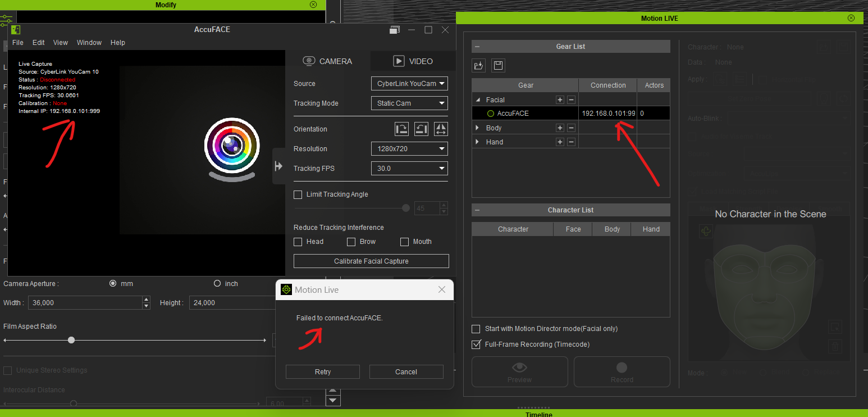Enable Limit Tracking Angle checkbox
This screenshot has width=868, height=417.
coord(298,194)
